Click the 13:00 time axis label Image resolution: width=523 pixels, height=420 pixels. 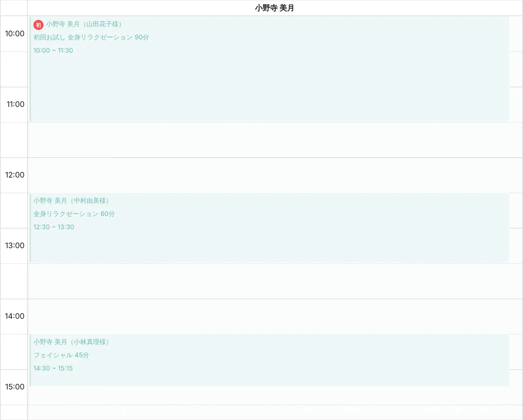click(x=15, y=246)
